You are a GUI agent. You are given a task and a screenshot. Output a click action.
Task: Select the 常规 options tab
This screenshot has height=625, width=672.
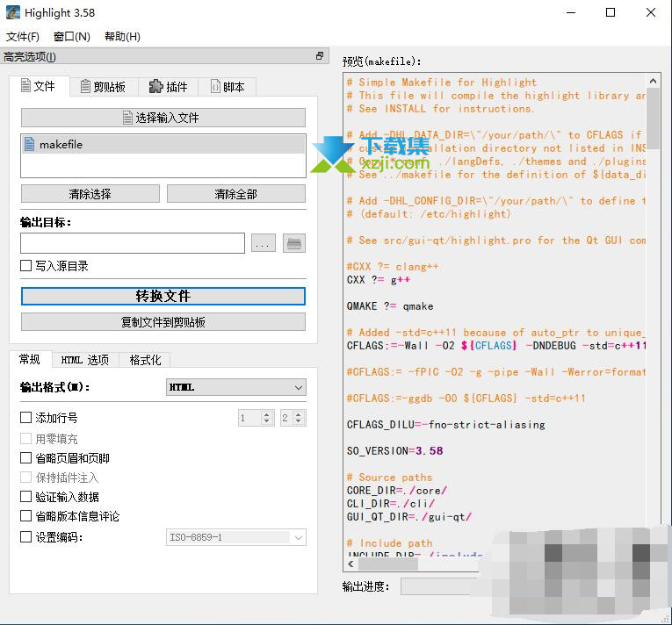(30, 359)
